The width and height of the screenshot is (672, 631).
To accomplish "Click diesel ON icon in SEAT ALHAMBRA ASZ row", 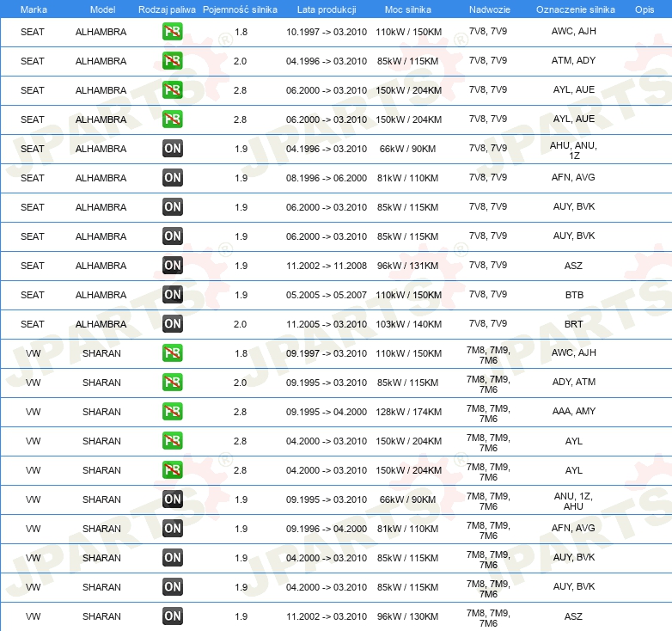I will pyautogui.click(x=172, y=266).
